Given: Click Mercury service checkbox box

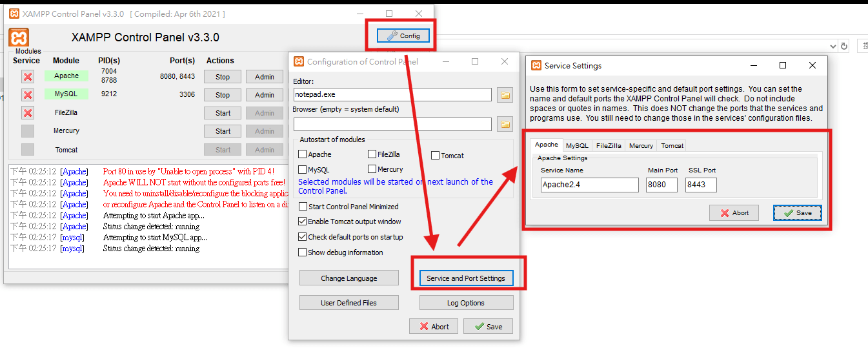Looking at the screenshot, I should coord(28,131).
